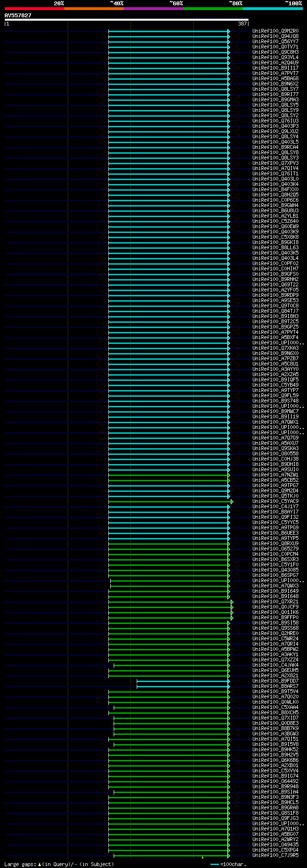This screenshot has width=307, height=868.
Task: Select the UniRef100_A7NZW1 label
Action: click(275, 475)
